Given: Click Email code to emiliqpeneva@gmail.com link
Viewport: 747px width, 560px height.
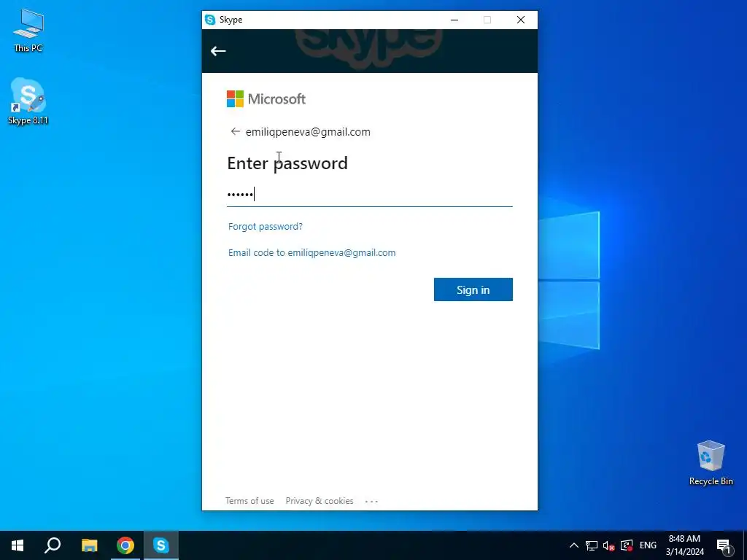Looking at the screenshot, I should click(x=312, y=253).
